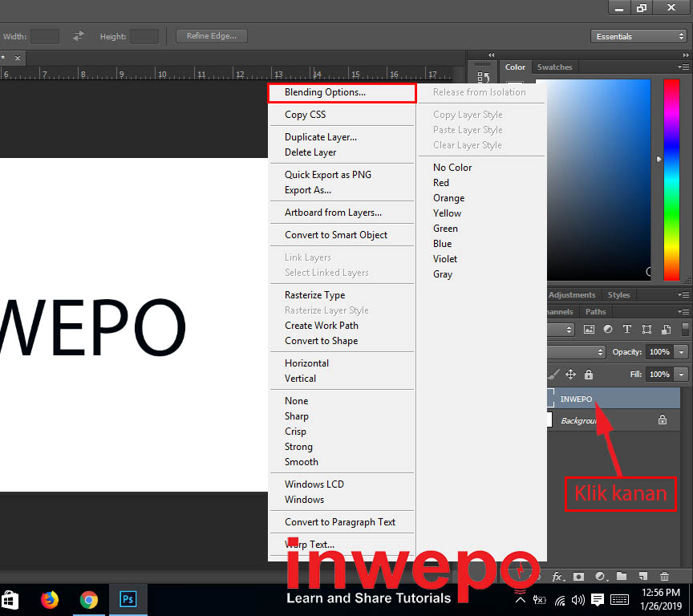The height and width of the screenshot is (616, 693).
Task: Toggle the layer filtering switch
Action: tap(686, 330)
